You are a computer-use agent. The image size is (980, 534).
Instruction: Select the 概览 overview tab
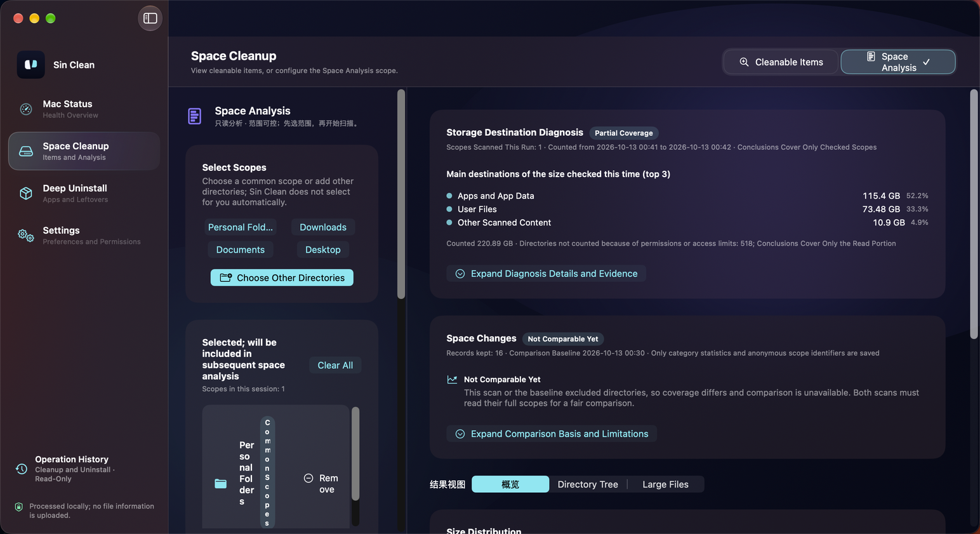click(510, 484)
